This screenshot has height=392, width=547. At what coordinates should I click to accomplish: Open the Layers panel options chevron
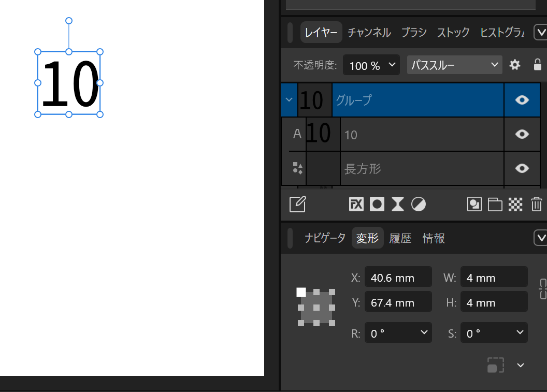click(x=541, y=32)
